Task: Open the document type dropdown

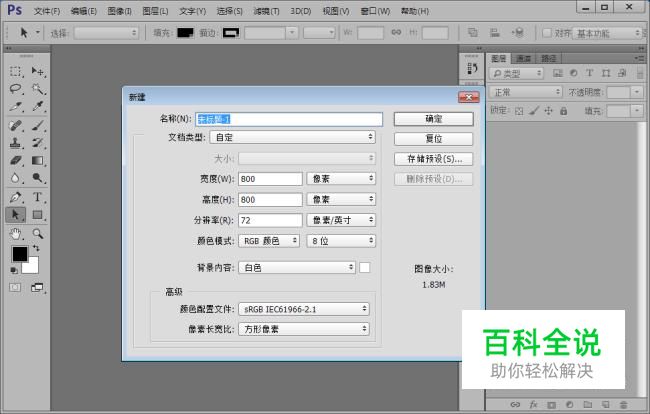Action: click(293, 137)
